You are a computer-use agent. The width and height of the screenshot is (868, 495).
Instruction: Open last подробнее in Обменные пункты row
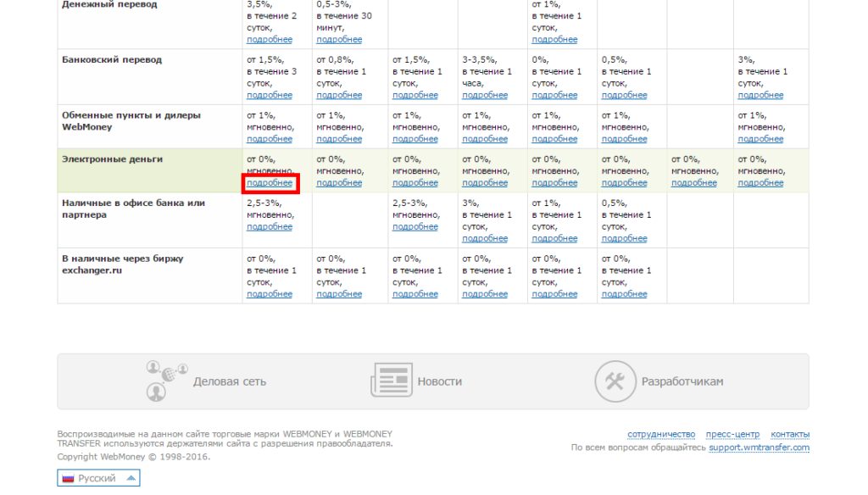760,139
